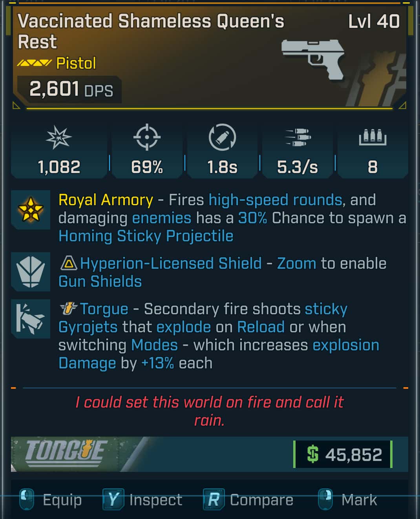The width and height of the screenshot is (420, 519).
Task: Click the Torgue gyrojet perk icon
Action: [x=31, y=319]
